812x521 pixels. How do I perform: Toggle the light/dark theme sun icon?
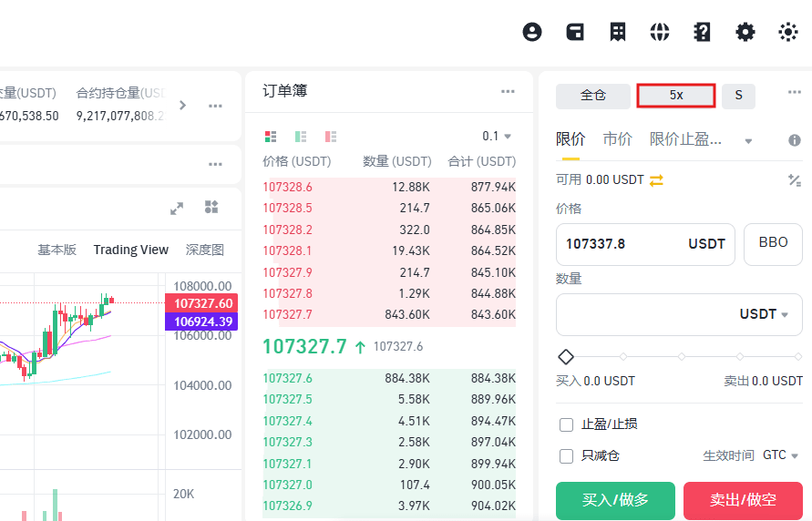click(x=788, y=32)
